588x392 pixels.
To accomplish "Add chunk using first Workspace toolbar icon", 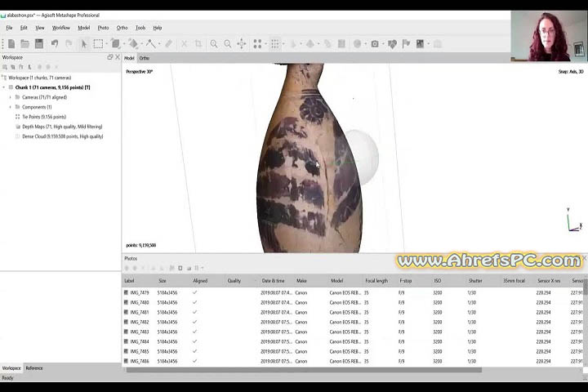I will pos(5,67).
